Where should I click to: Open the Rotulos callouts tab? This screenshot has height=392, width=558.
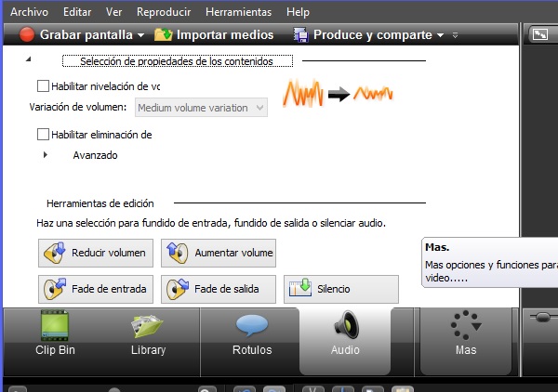pos(251,334)
